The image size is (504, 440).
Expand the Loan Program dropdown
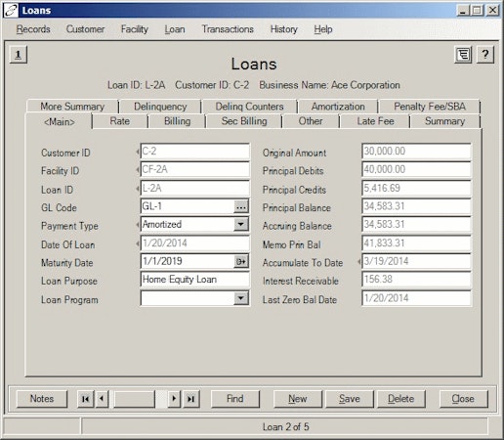(241, 298)
